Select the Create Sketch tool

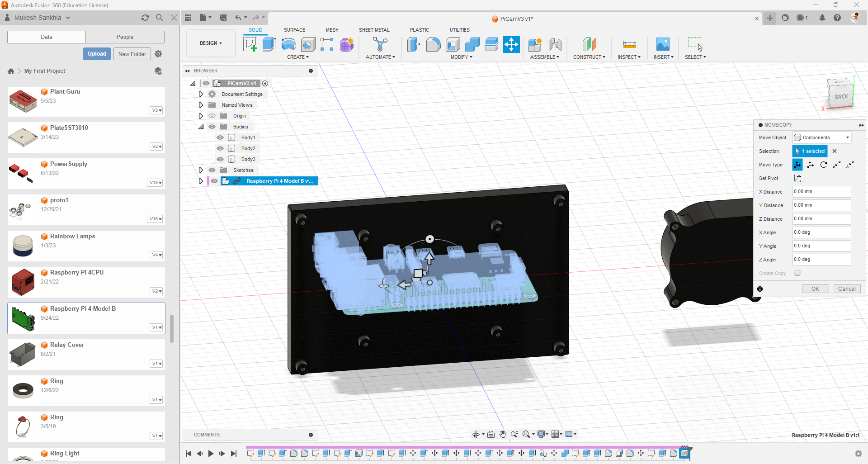pyautogui.click(x=250, y=44)
